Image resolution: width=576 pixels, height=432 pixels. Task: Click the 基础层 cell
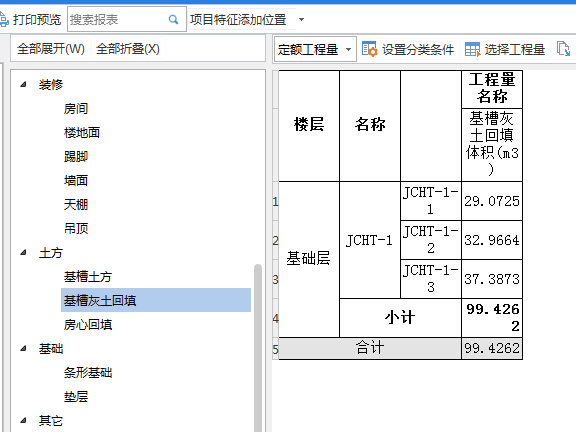[309, 259]
